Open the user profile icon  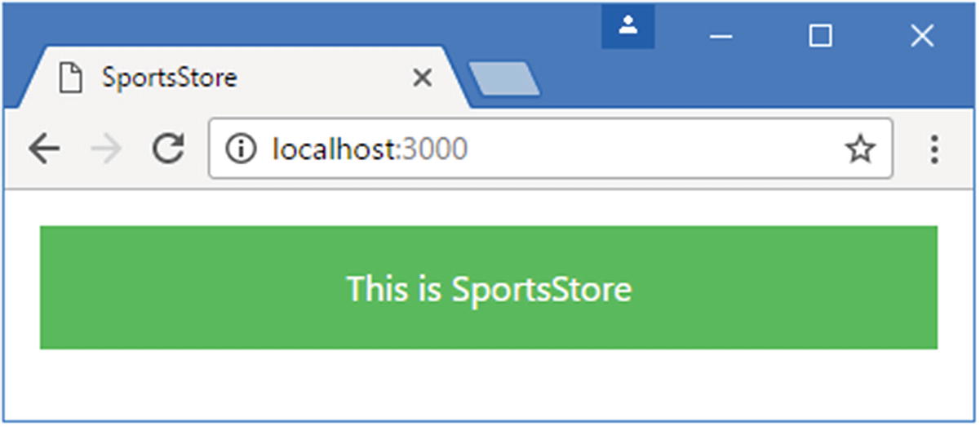click(627, 25)
